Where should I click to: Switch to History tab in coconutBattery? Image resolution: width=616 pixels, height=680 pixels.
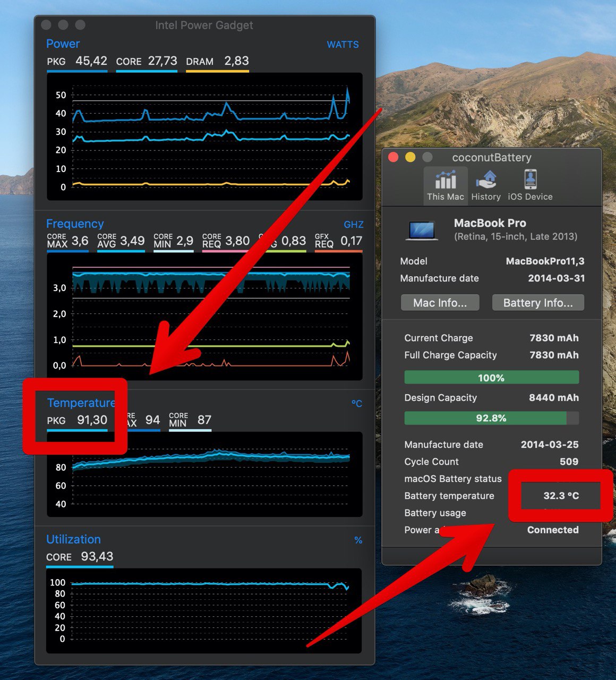[x=486, y=185]
